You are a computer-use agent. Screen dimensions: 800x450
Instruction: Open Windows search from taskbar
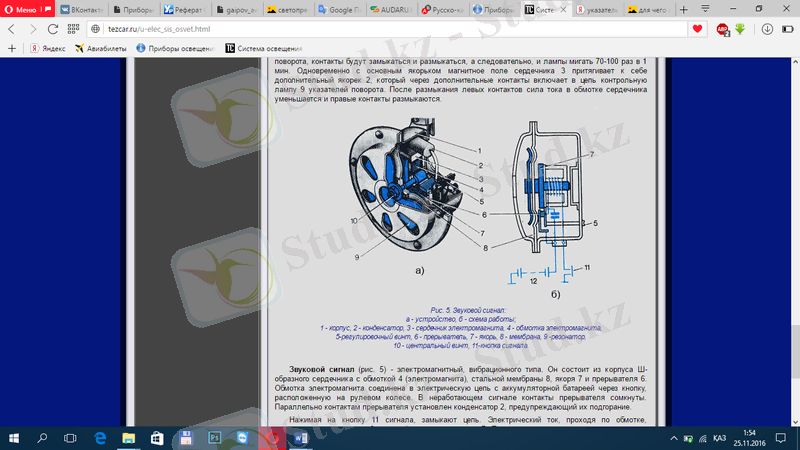(x=42, y=438)
